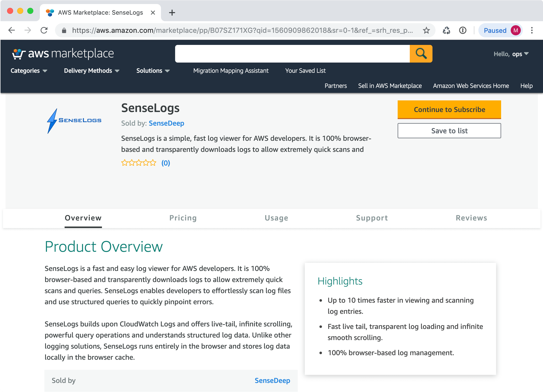Screen dimensions: 543x392
Task: Click the M profile avatar
Action: 515,31
